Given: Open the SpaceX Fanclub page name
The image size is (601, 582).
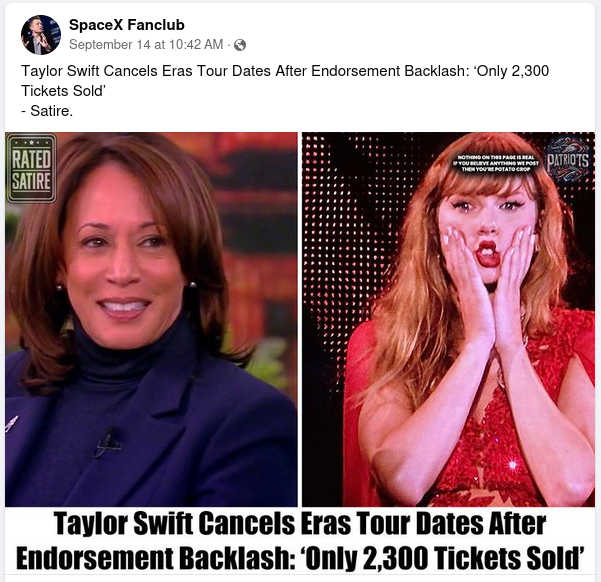Looking at the screenshot, I should pyautogui.click(x=127, y=25).
